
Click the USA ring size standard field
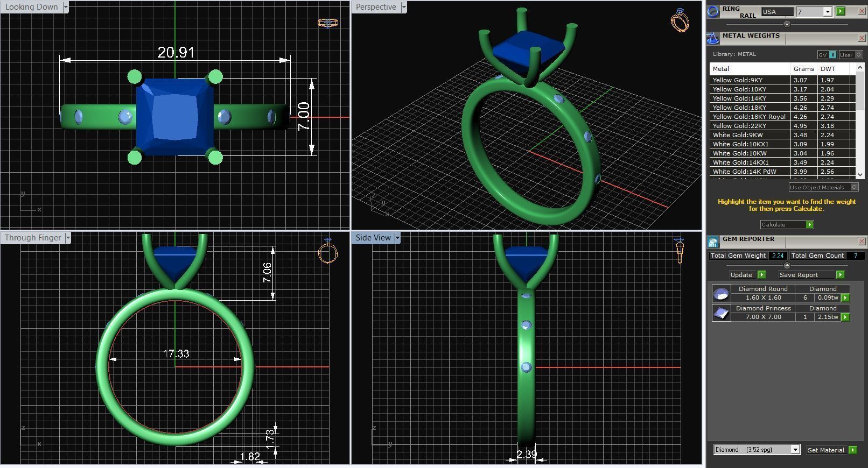[777, 12]
